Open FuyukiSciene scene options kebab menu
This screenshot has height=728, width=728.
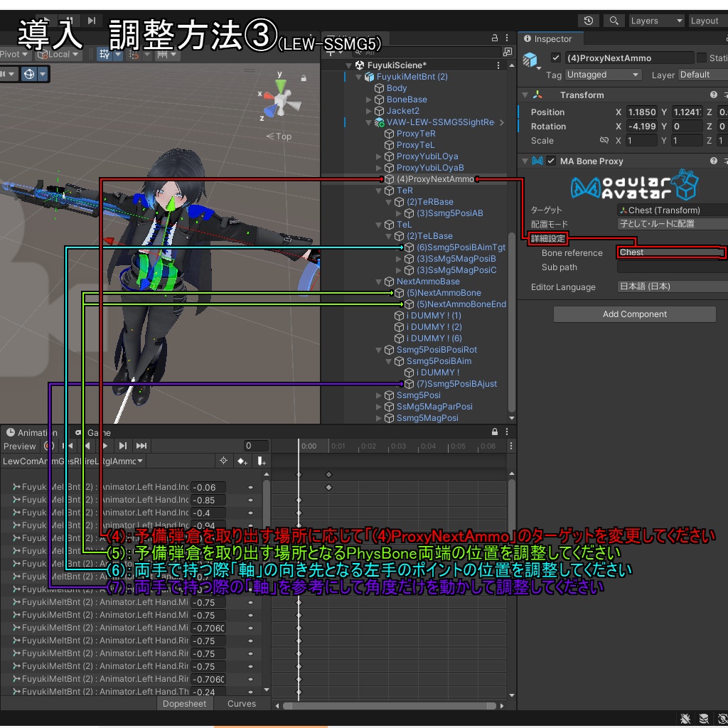click(498, 65)
